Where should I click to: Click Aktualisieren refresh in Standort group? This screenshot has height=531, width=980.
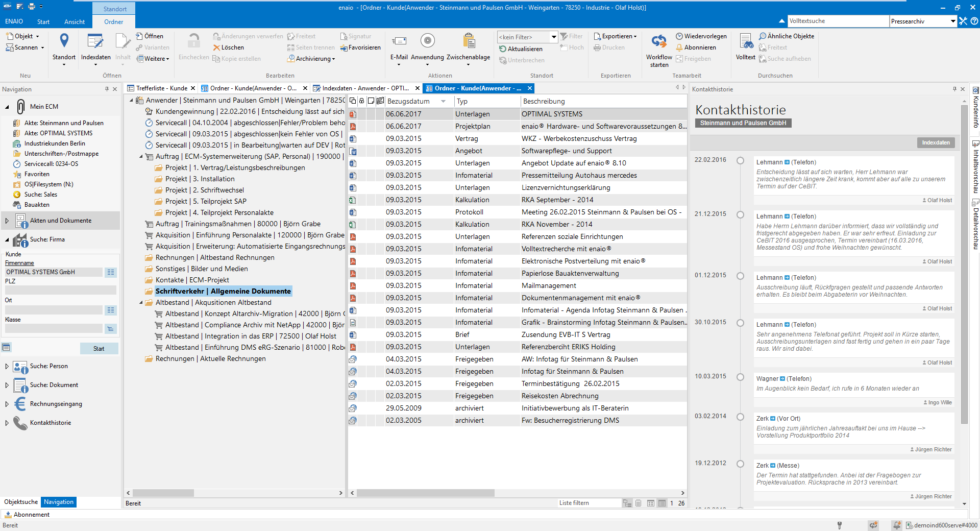521,49
